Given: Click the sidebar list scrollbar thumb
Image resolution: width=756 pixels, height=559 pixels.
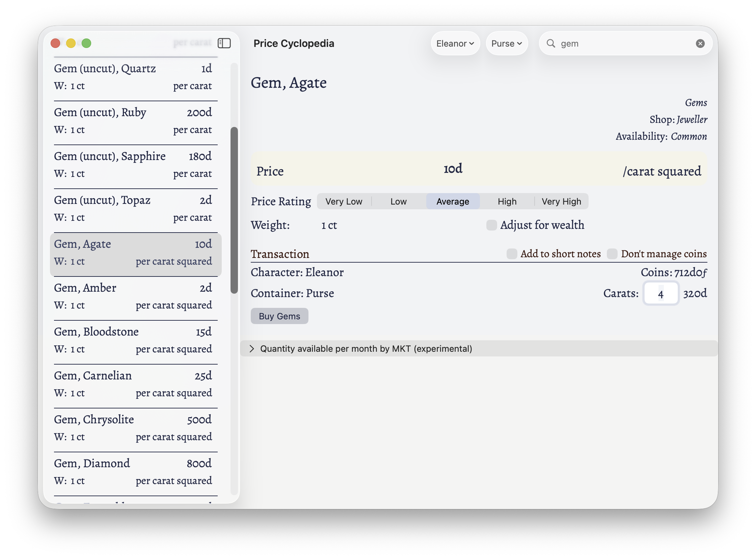Looking at the screenshot, I should click(234, 210).
